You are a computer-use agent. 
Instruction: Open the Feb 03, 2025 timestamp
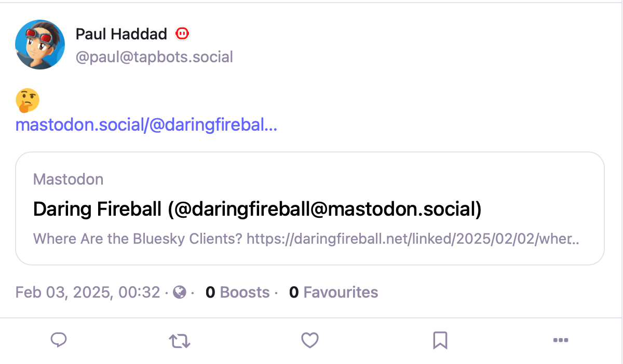click(88, 292)
